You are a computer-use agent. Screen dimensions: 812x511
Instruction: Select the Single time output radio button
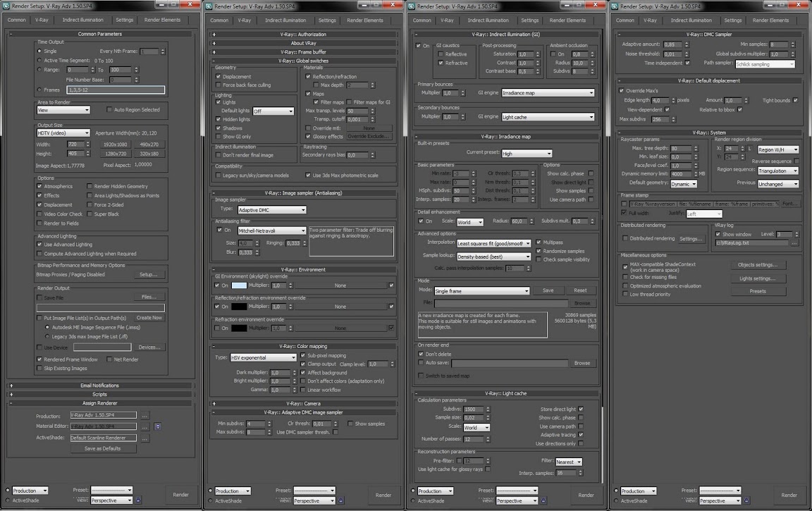point(39,51)
